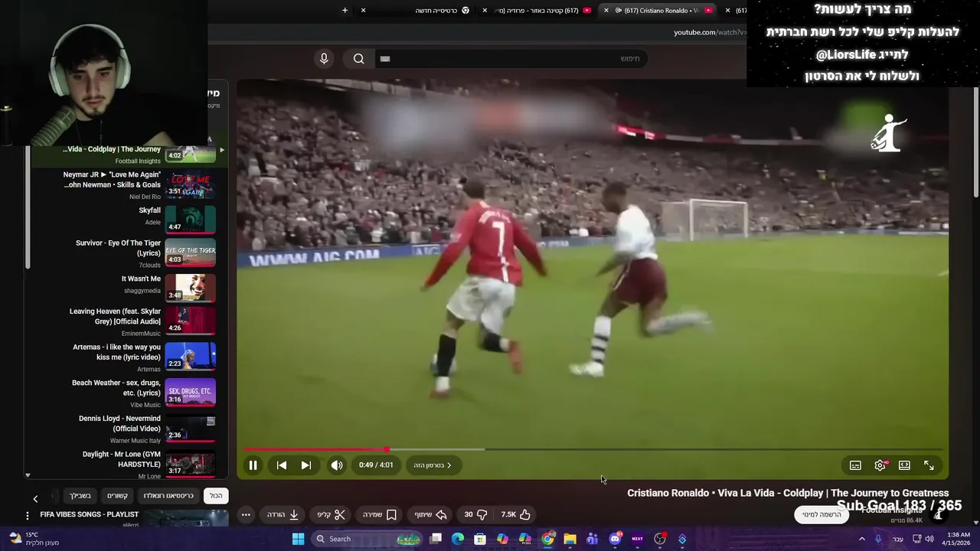
Task: Open more actions three-dot menu below video
Action: [x=246, y=515]
